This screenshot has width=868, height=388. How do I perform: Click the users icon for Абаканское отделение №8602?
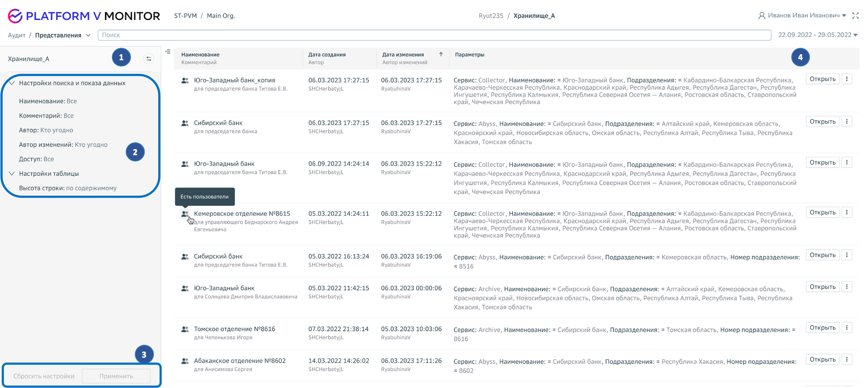tap(185, 361)
